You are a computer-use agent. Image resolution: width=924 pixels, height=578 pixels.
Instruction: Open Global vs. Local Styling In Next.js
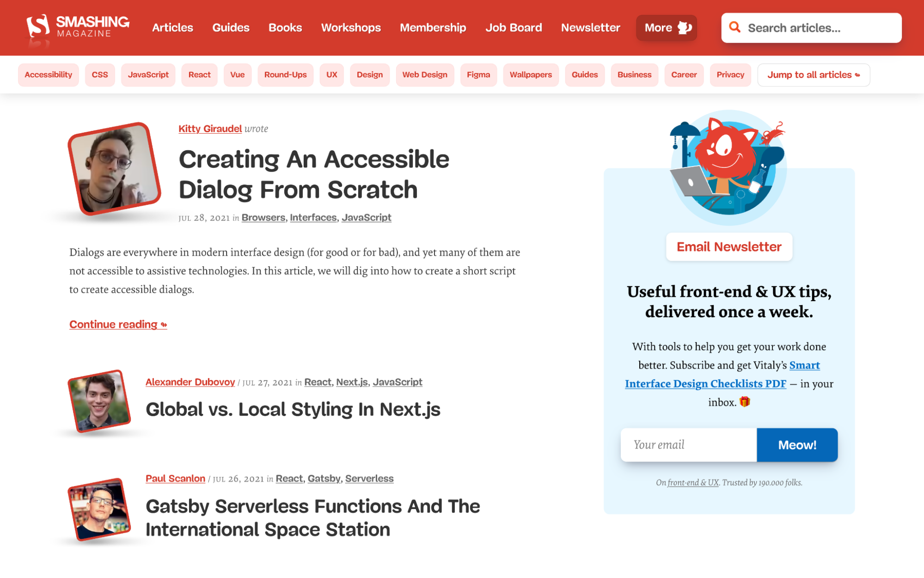[293, 409]
